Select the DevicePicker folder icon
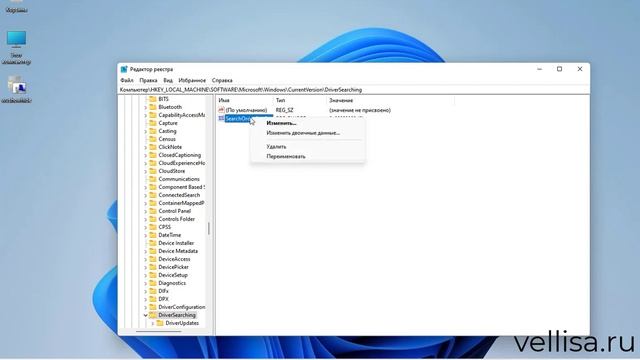This screenshot has width=640, height=360. 153,267
